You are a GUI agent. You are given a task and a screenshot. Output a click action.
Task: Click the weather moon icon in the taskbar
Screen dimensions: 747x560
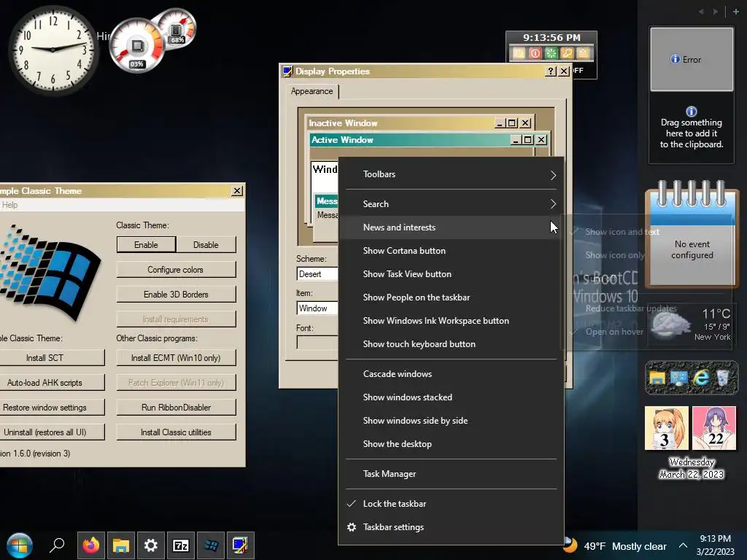[x=570, y=545]
